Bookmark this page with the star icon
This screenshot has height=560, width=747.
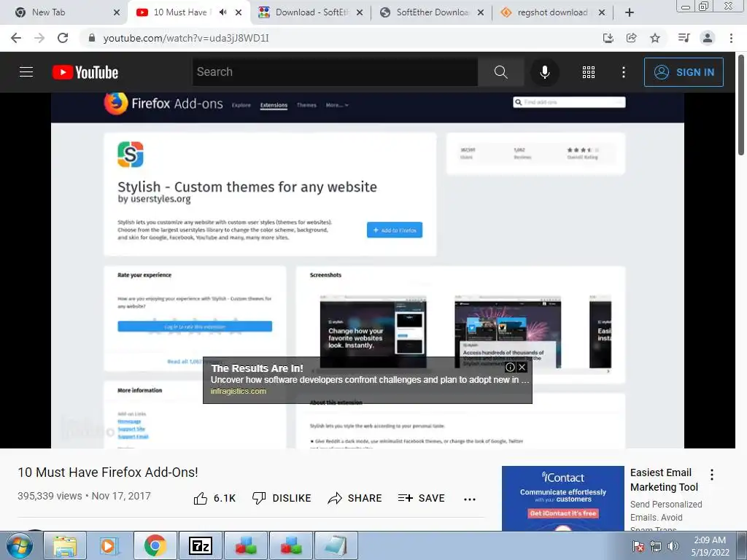coord(655,38)
